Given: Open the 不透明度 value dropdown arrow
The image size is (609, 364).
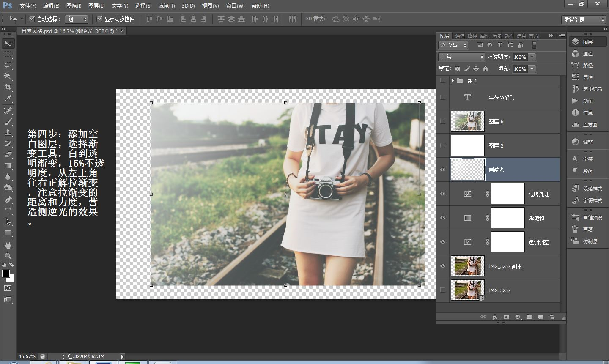Looking at the screenshot, I should [x=532, y=57].
